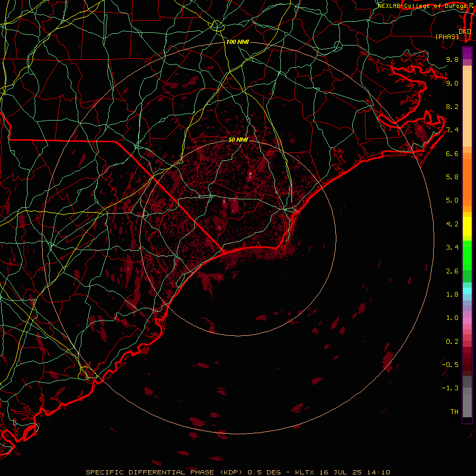Click the 3.4 value on the color scale

click(452, 248)
